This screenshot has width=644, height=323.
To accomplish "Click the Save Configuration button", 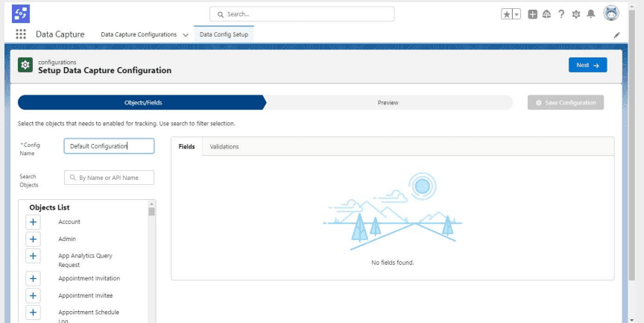I will pyautogui.click(x=566, y=103).
